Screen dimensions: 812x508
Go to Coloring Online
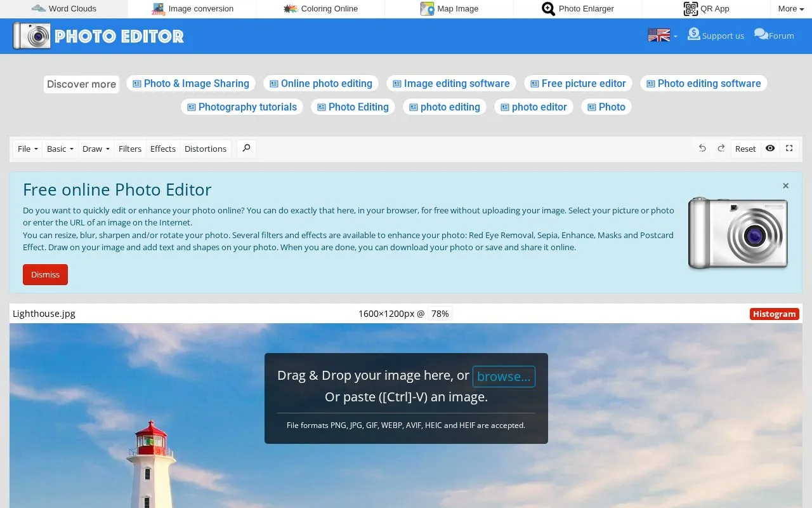320,9
